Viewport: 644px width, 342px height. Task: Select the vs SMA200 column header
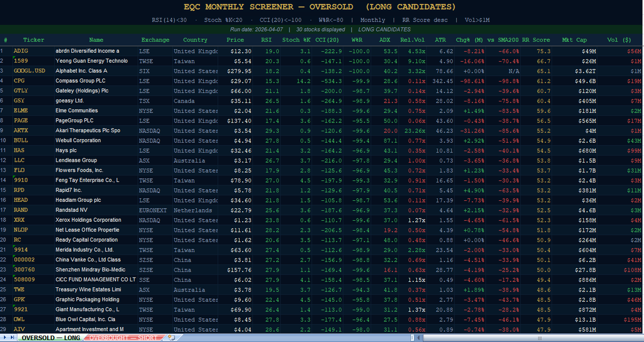[x=503, y=40]
